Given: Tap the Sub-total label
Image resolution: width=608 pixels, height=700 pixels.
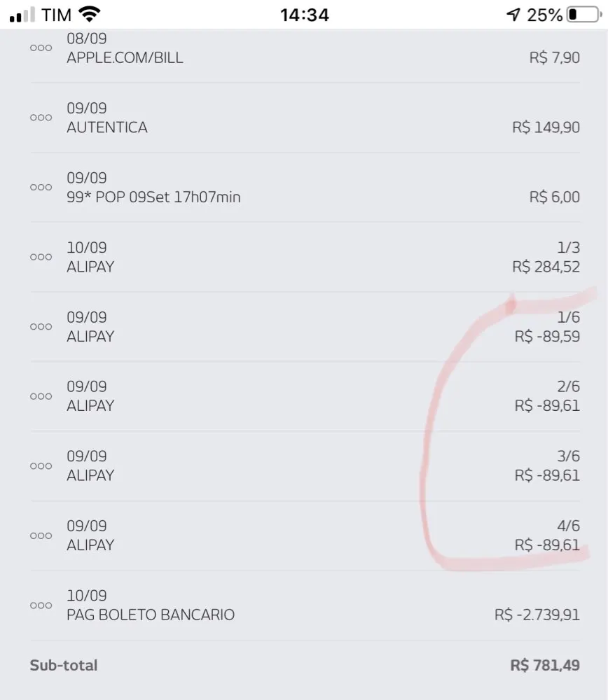Looking at the screenshot, I should [x=64, y=665].
